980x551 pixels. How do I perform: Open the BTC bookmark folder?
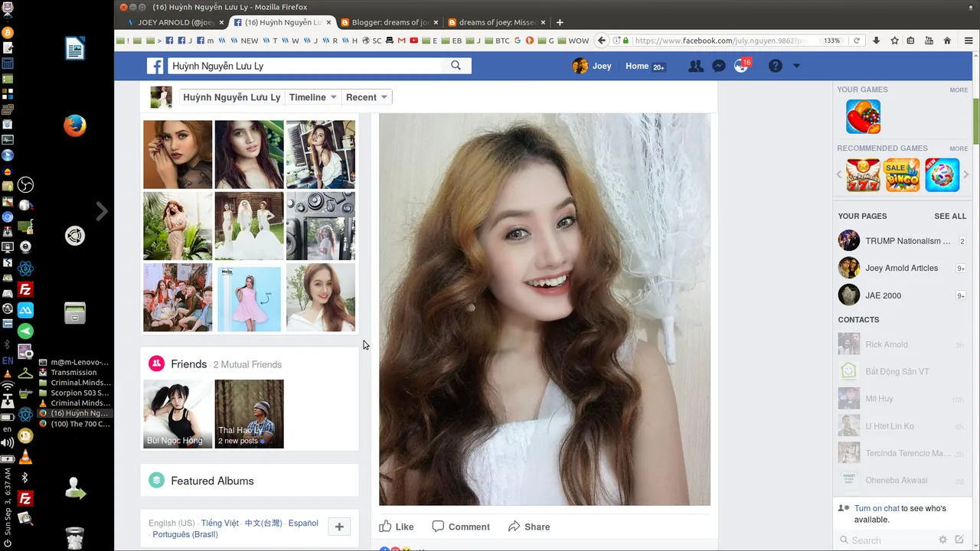click(x=497, y=41)
